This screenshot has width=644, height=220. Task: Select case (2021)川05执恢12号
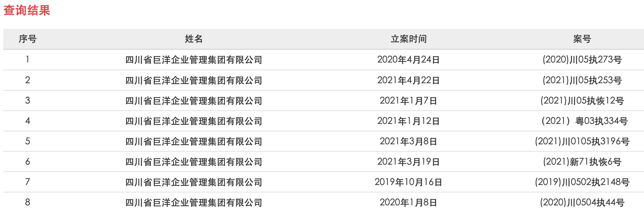click(582, 101)
